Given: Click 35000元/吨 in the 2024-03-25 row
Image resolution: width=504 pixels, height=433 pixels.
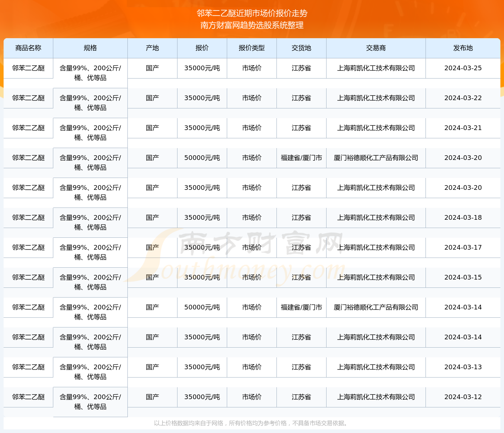Looking at the screenshot, I should tap(202, 68).
